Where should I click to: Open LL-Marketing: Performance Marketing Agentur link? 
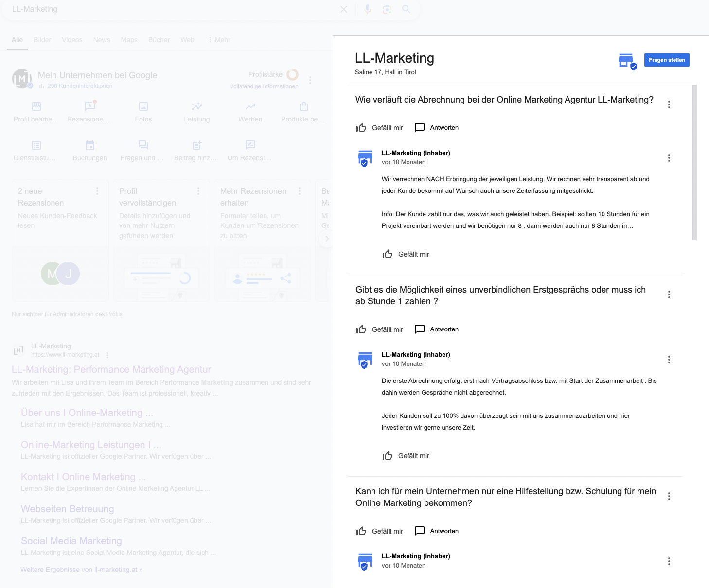click(111, 369)
